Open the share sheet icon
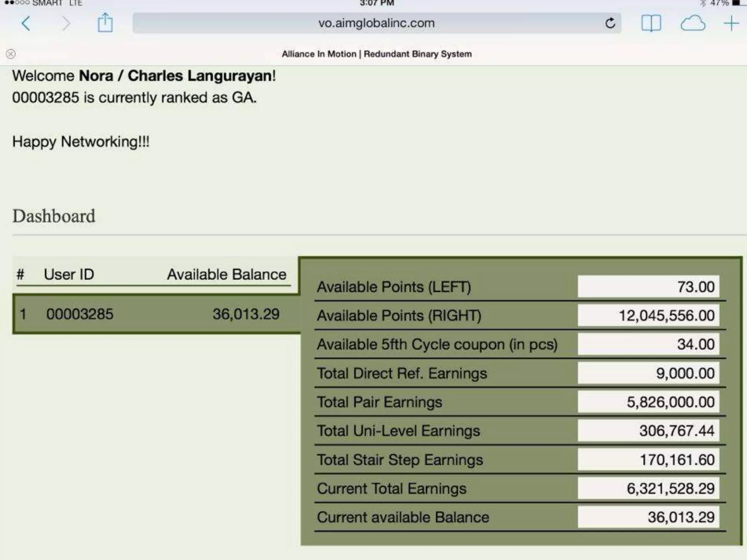Screen dimensions: 747x560 click(105, 23)
